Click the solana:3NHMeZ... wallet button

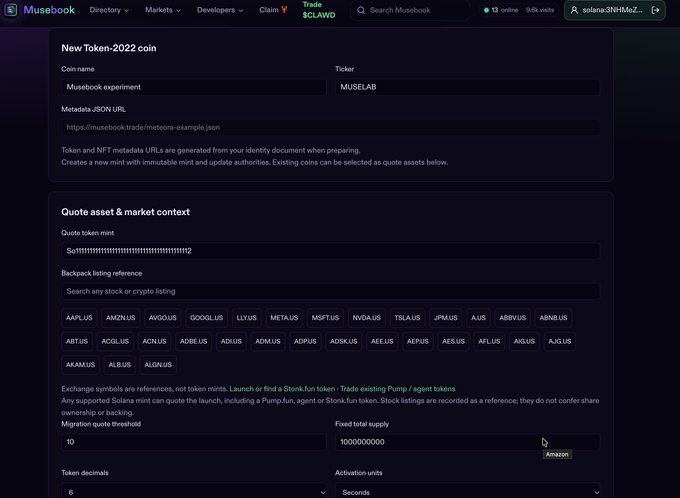pos(615,10)
